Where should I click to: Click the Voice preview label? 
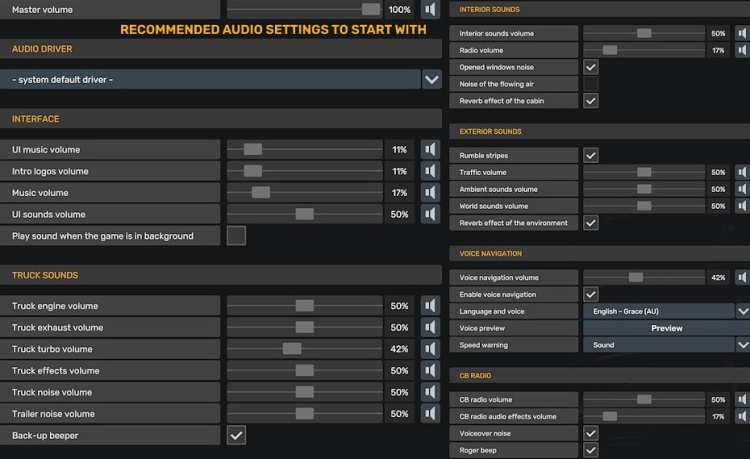[x=482, y=328]
